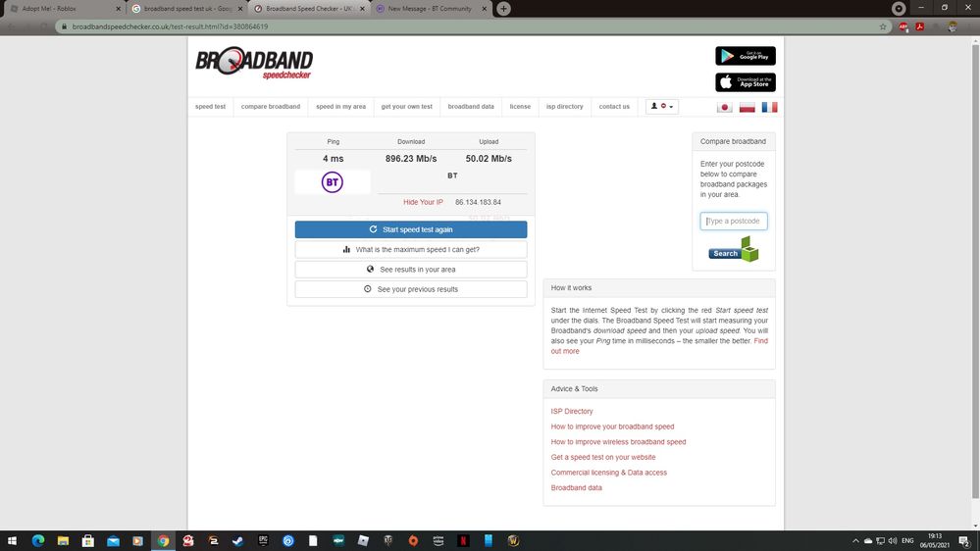Open the 'compare broadband' menu item
Viewport: 980px width, 551px height.
(x=271, y=106)
